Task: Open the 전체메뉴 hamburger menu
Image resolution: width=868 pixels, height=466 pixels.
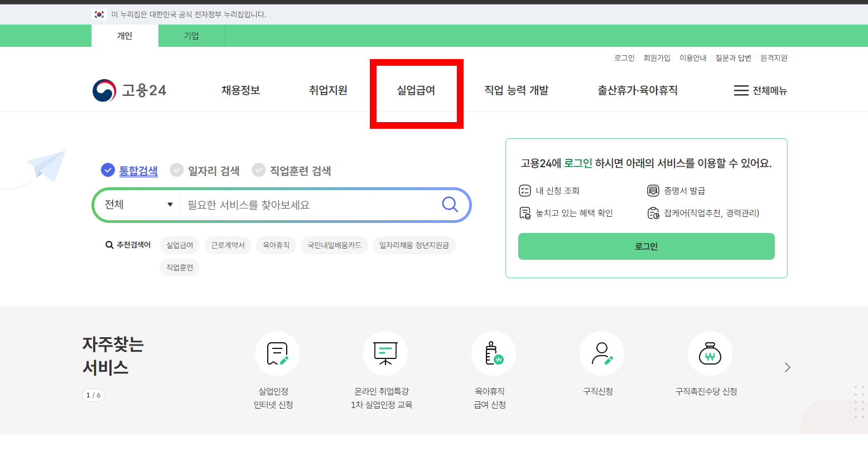Action: [760, 90]
